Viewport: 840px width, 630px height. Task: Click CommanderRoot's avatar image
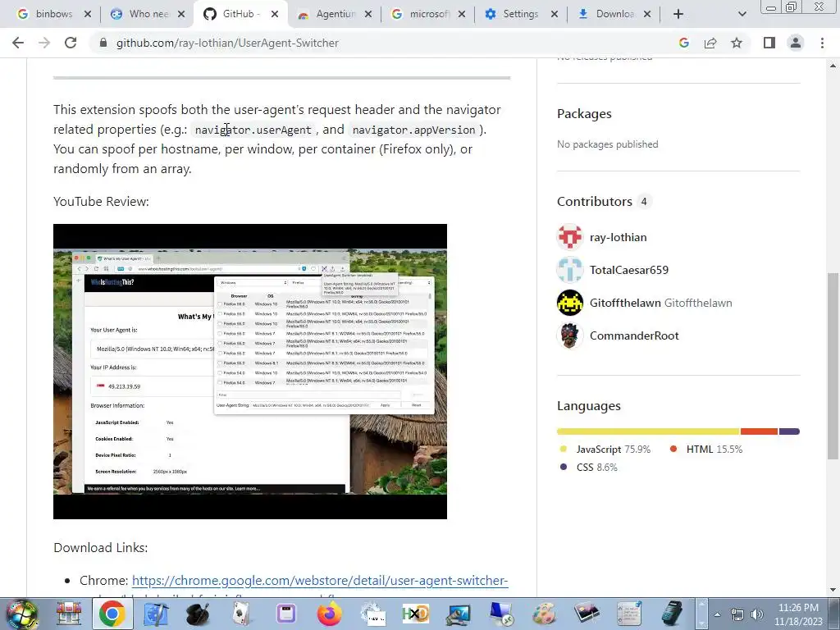(570, 336)
